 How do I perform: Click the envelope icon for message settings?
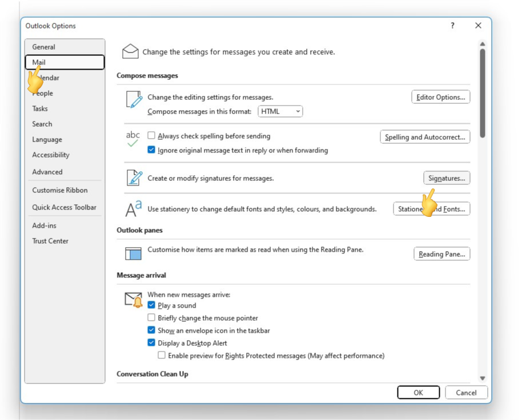(x=131, y=51)
